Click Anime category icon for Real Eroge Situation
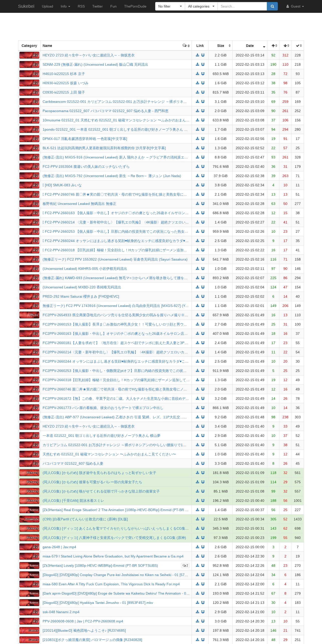 (x=29, y=510)
